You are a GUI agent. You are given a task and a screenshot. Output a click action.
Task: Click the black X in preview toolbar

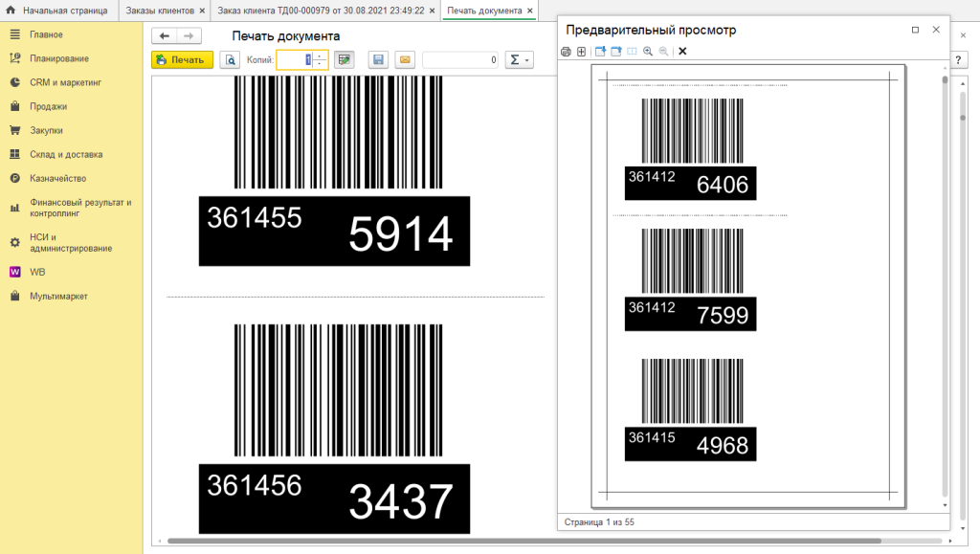pos(682,51)
